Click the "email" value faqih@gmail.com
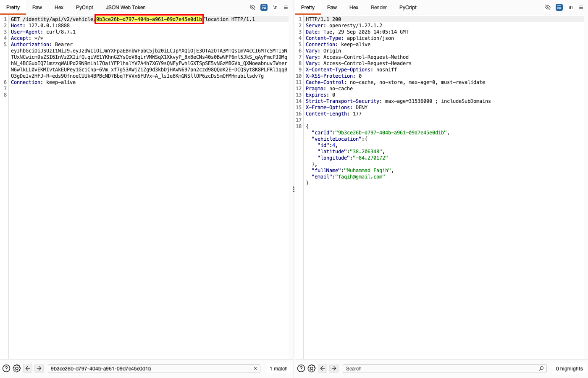 pos(360,177)
